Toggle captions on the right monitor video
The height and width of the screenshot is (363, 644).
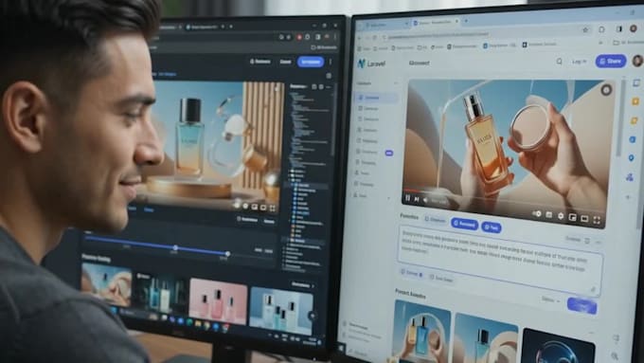tap(549, 214)
